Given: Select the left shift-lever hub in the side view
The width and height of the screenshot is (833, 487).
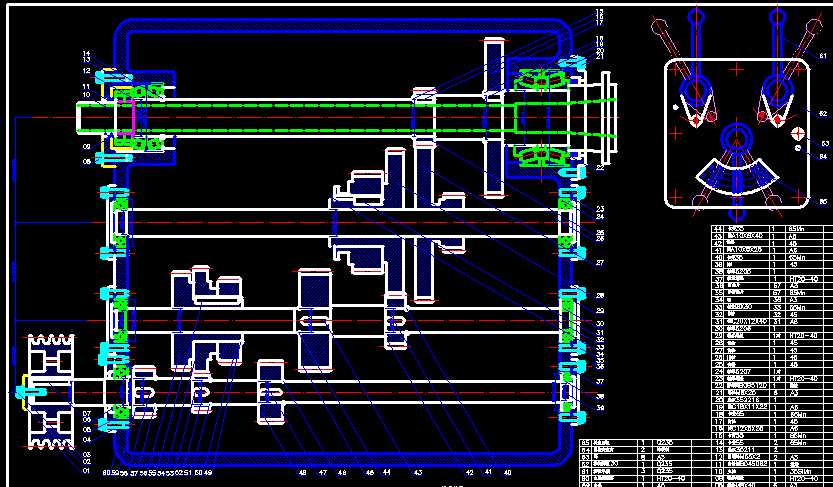Looking at the screenshot, I should 695,91.
